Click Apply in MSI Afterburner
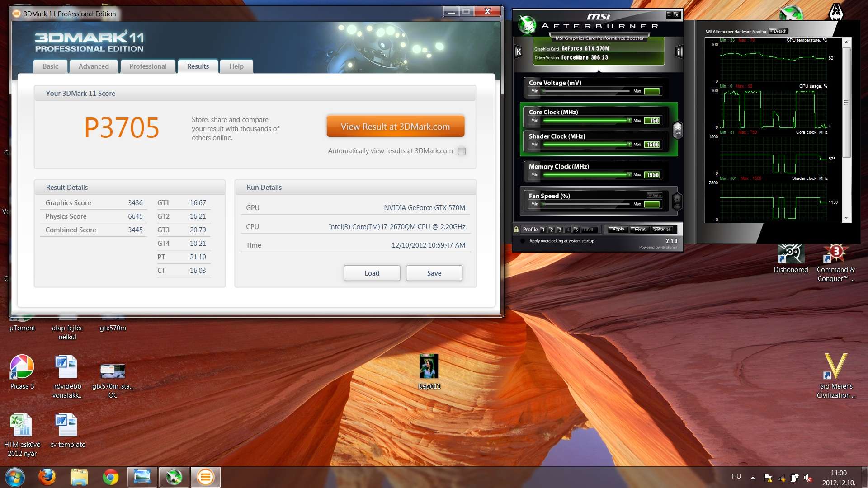868x488 pixels. (x=618, y=230)
